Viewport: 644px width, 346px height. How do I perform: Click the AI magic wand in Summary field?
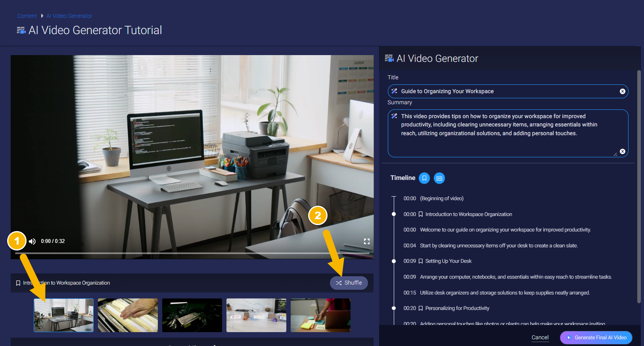394,116
